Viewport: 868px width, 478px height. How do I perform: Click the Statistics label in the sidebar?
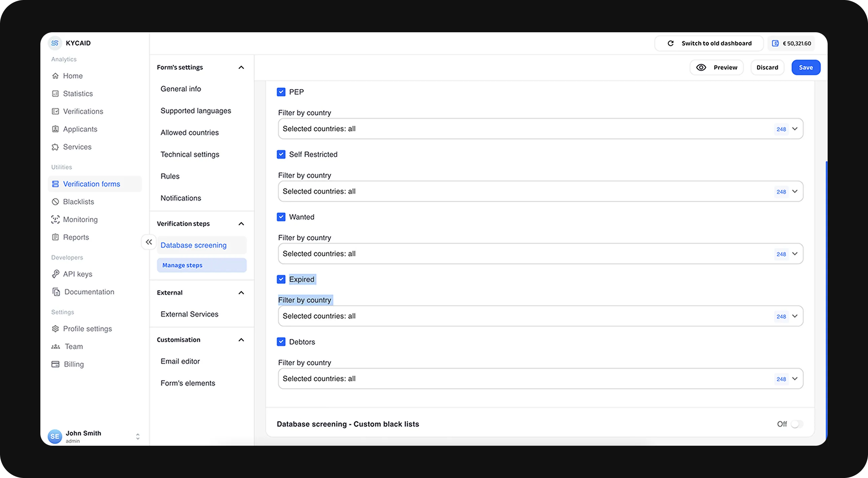[78, 93]
